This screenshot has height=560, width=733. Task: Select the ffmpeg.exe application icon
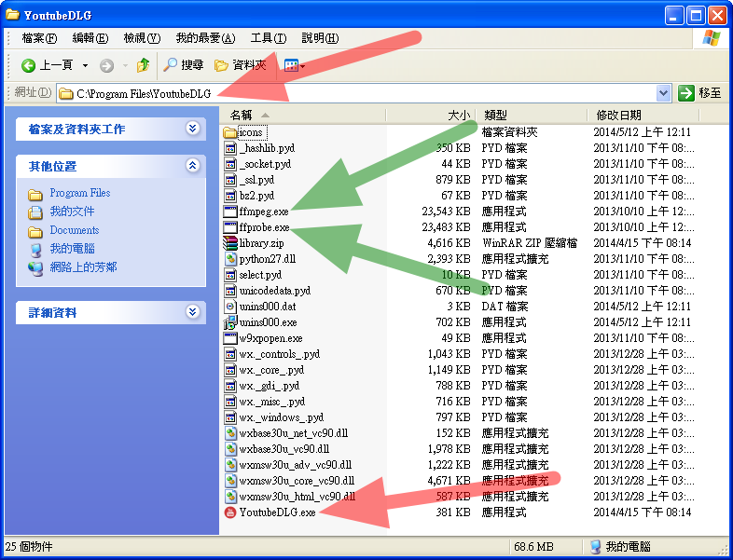click(x=230, y=212)
